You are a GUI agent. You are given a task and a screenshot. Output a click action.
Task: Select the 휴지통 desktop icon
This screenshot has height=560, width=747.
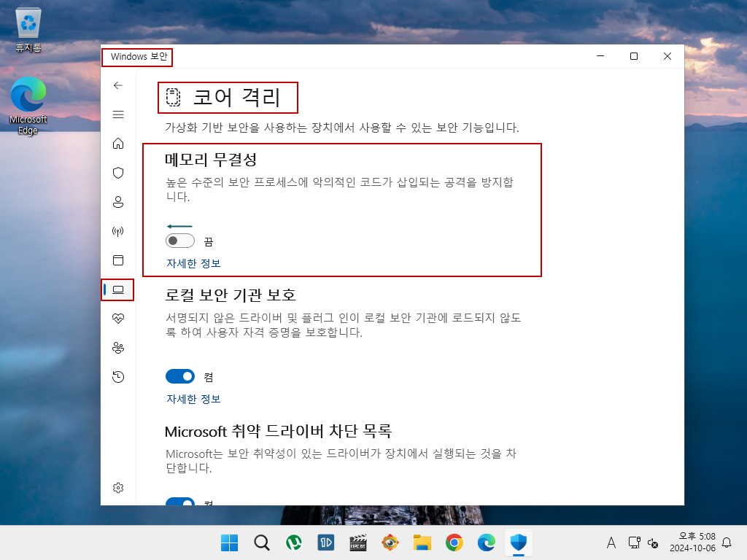(x=28, y=29)
